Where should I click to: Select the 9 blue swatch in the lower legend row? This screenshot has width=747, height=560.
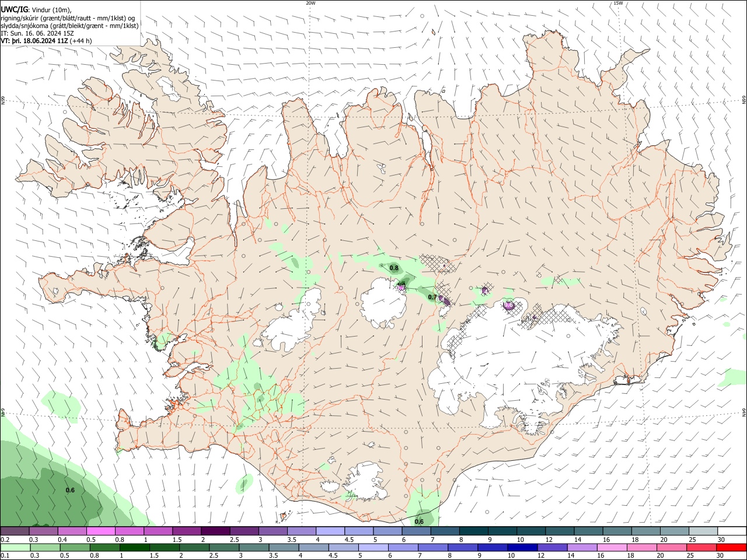click(x=492, y=547)
